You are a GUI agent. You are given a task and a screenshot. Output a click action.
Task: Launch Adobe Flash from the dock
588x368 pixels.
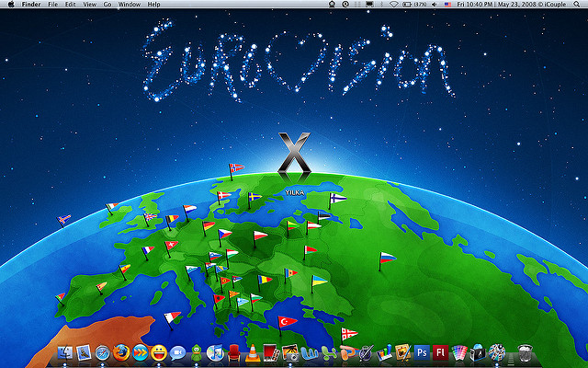[440, 352]
